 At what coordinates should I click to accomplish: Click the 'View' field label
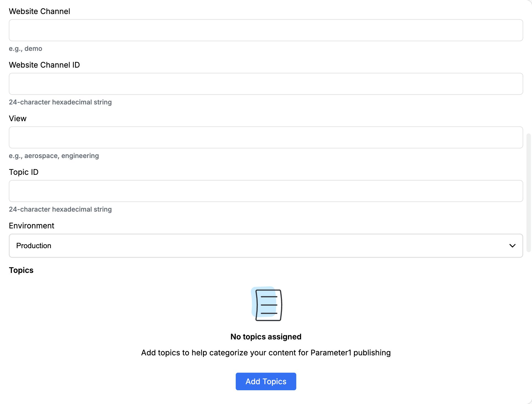(x=18, y=118)
